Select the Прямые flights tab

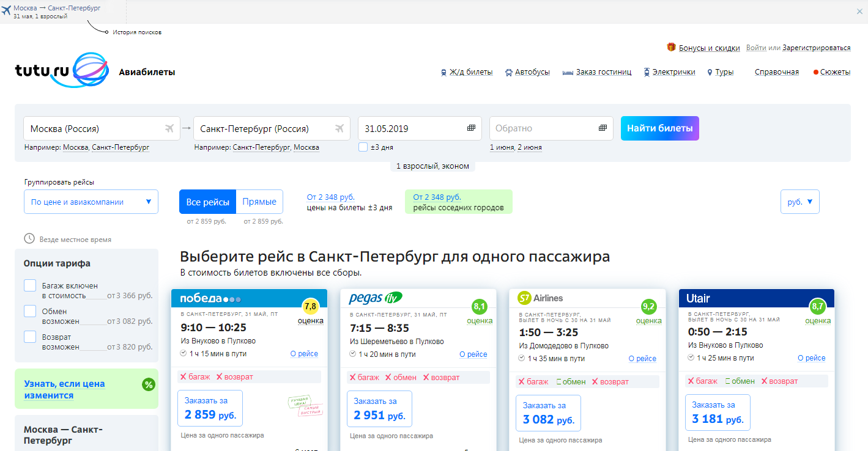(x=259, y=202)
